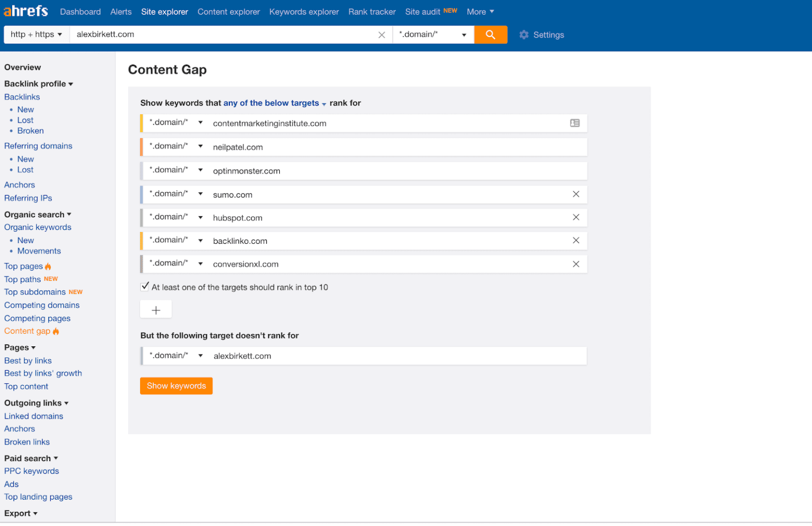812x526 pixels.
Task: Remove the conversionxl.com target
Action: click(576, 264)
